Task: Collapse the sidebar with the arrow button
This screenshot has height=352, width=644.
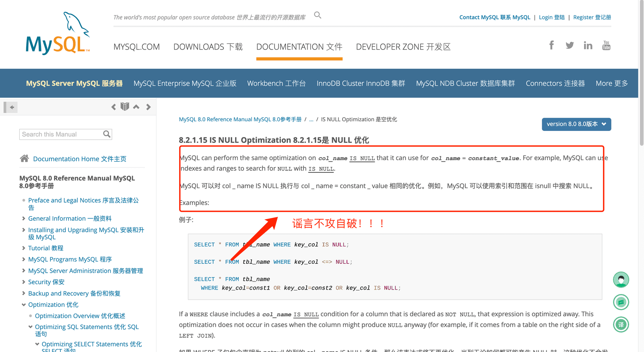Action: tap(11, 107)
